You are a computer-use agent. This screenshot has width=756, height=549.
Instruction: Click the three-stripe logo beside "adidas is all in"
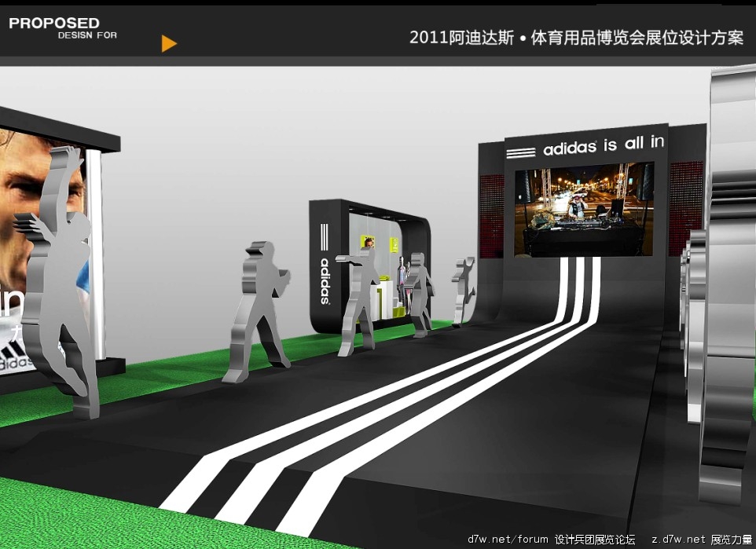[x=521, y=153]
